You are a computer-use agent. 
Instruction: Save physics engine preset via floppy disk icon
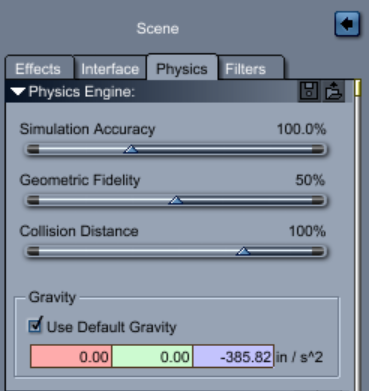309,91
